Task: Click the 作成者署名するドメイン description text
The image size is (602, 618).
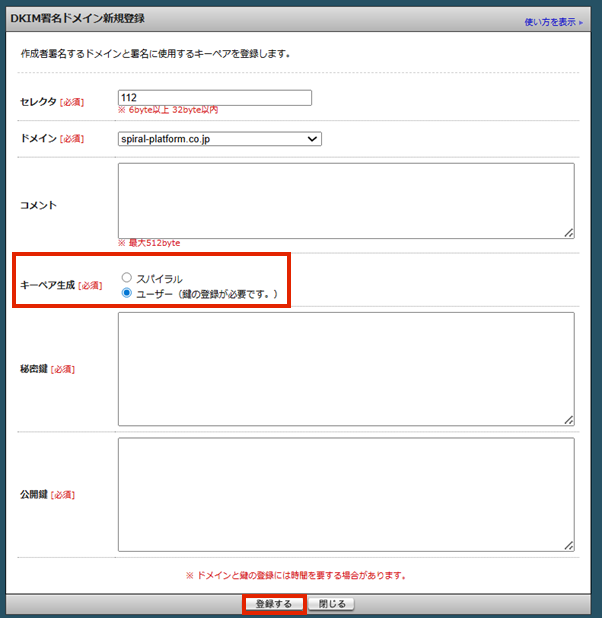Action: pos(155,54)
